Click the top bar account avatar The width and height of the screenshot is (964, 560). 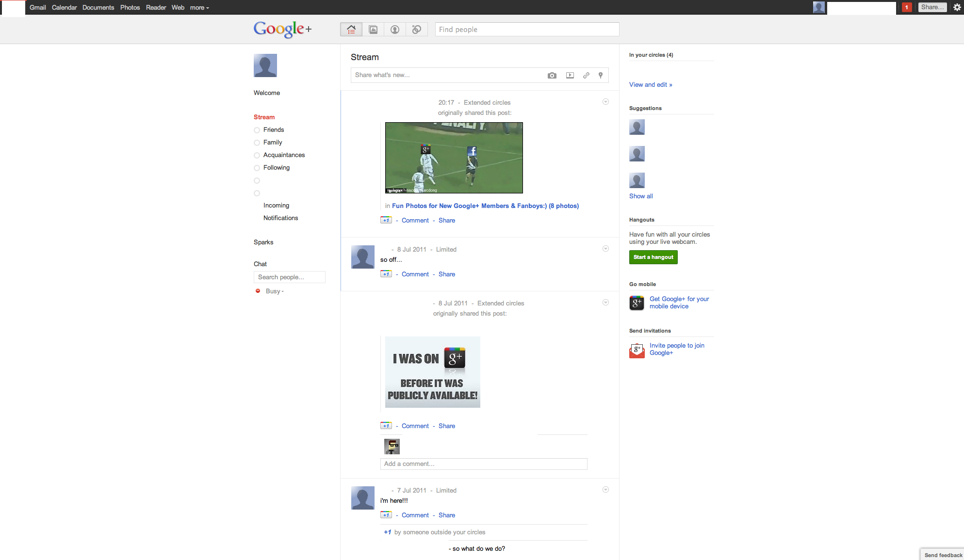[819, 7]
